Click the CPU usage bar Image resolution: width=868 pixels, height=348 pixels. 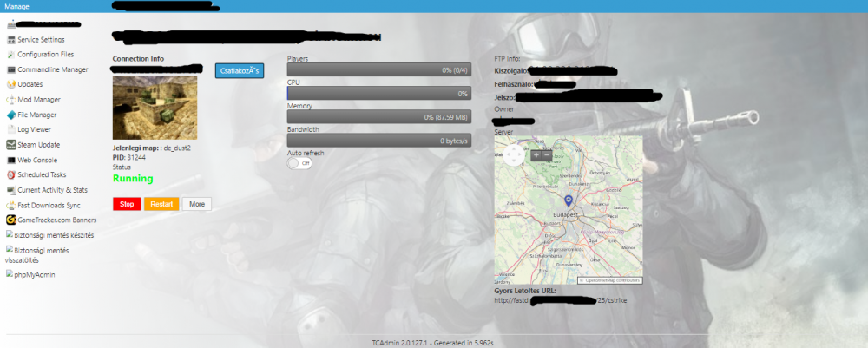[379, 94]
